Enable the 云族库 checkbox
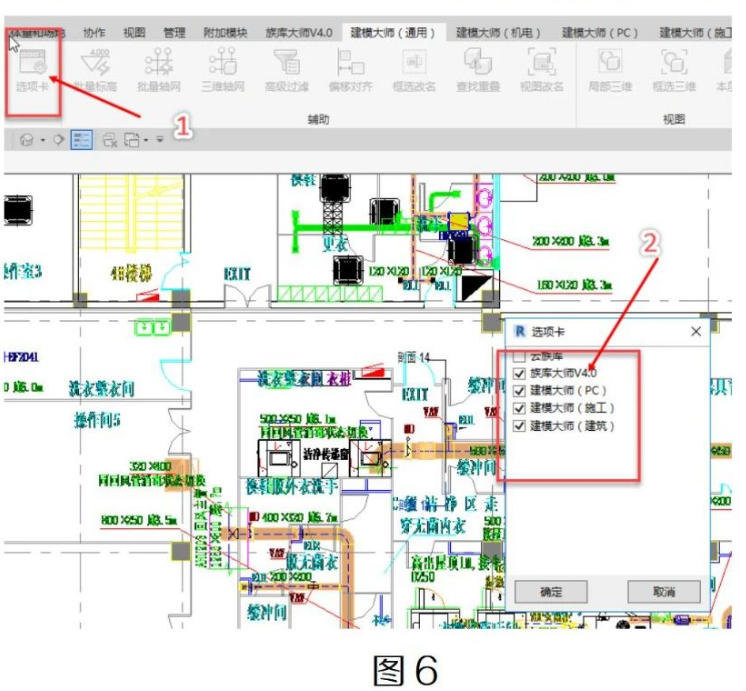Viewport: 746px width, 691px height. 519,356
